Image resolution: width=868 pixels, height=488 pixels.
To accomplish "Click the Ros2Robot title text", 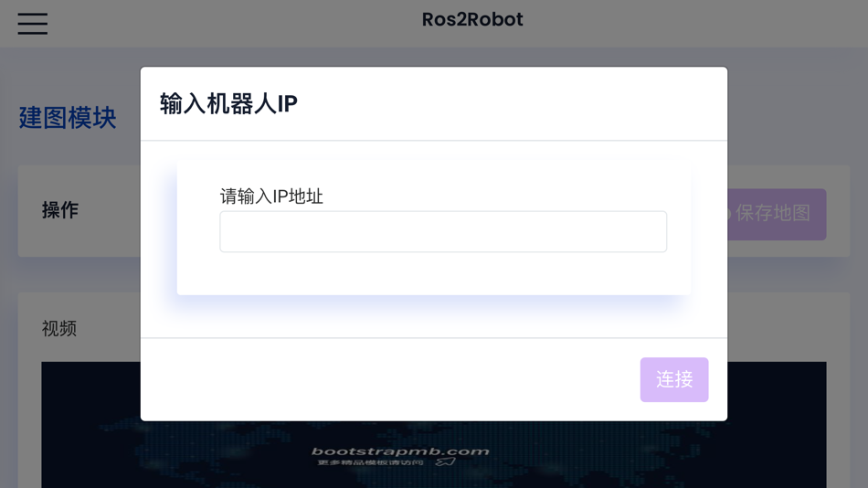I will (472, 19).
